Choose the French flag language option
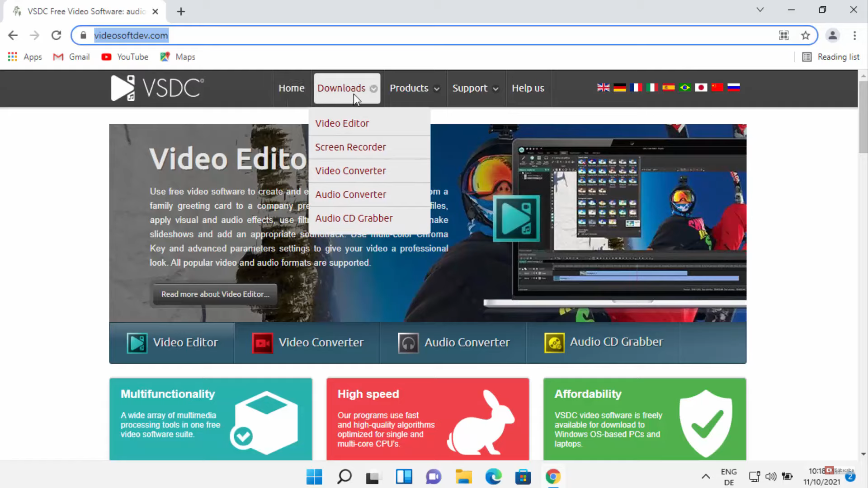The width and height of the screenshot is (868, 488). pyautogui.click(x=636, y=88)
